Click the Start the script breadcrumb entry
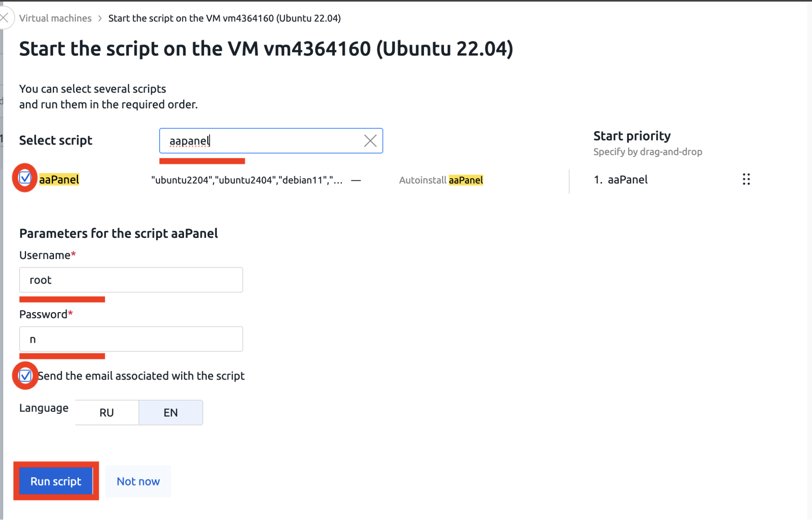Viewport: 812px width, 520px height. [x=224, y=18]
